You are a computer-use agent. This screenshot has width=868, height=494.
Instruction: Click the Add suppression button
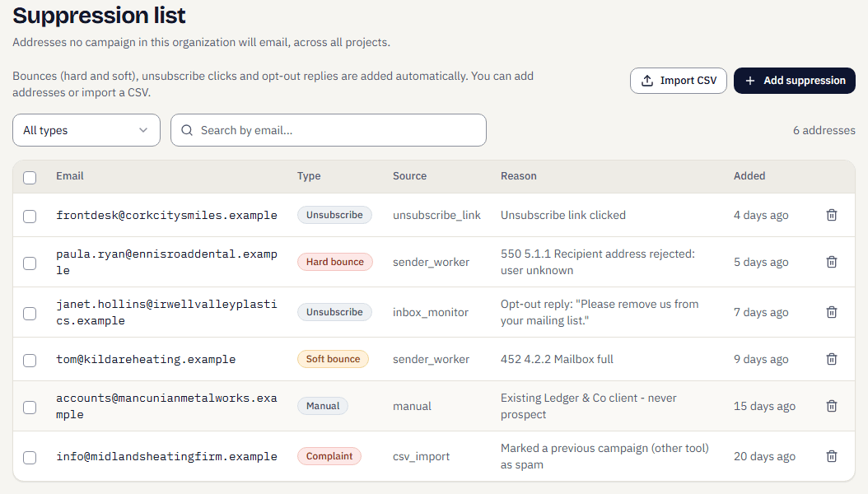795,81
